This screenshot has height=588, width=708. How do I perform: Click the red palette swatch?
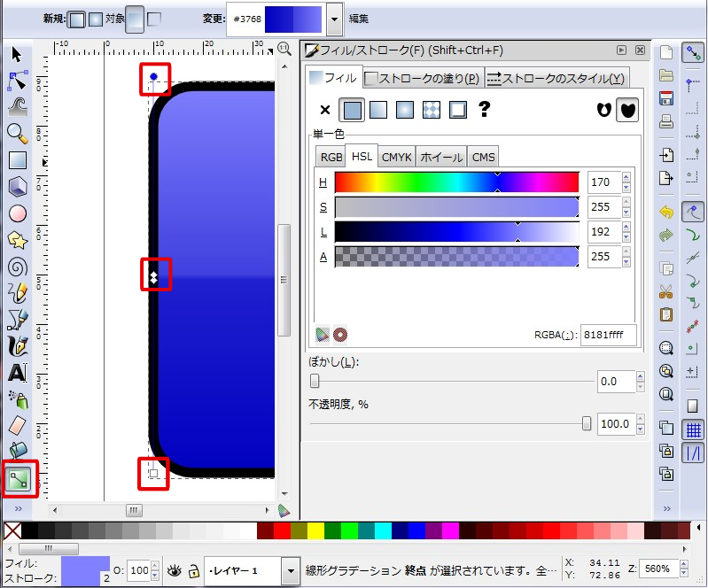(x=282, y=530)
